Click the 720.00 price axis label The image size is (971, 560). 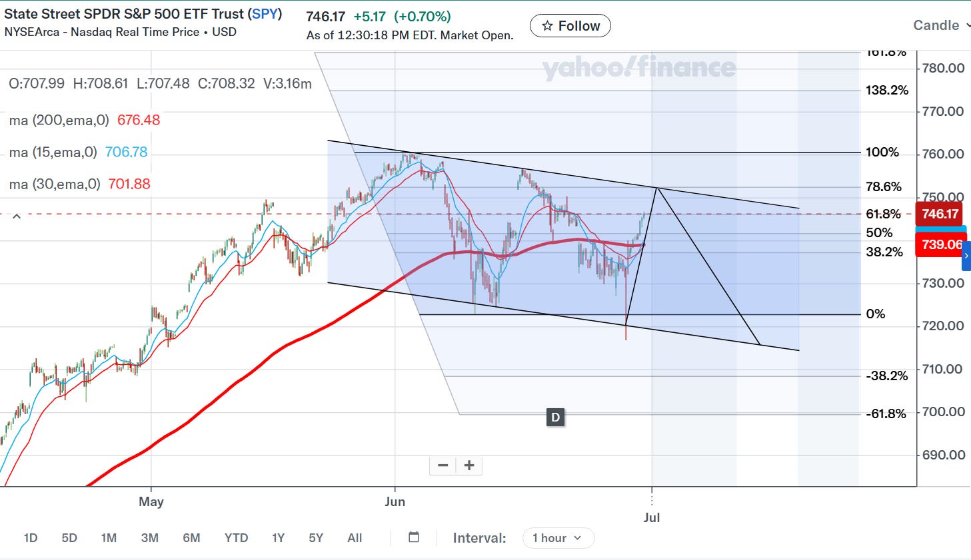tap(943, 326)
